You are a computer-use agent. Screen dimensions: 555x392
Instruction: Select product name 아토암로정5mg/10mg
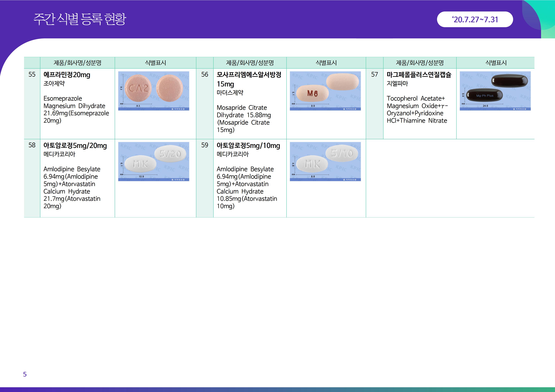[248, 146]
